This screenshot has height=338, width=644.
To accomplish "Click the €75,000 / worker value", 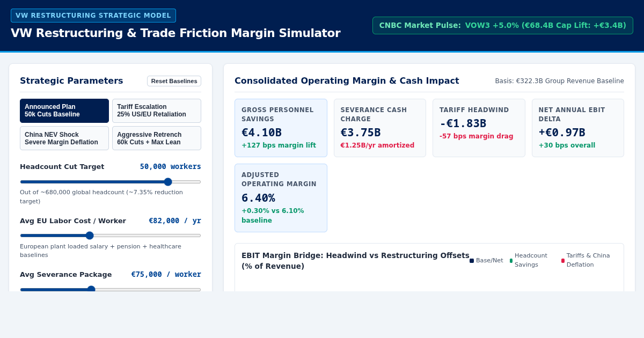I will (166, 274).
